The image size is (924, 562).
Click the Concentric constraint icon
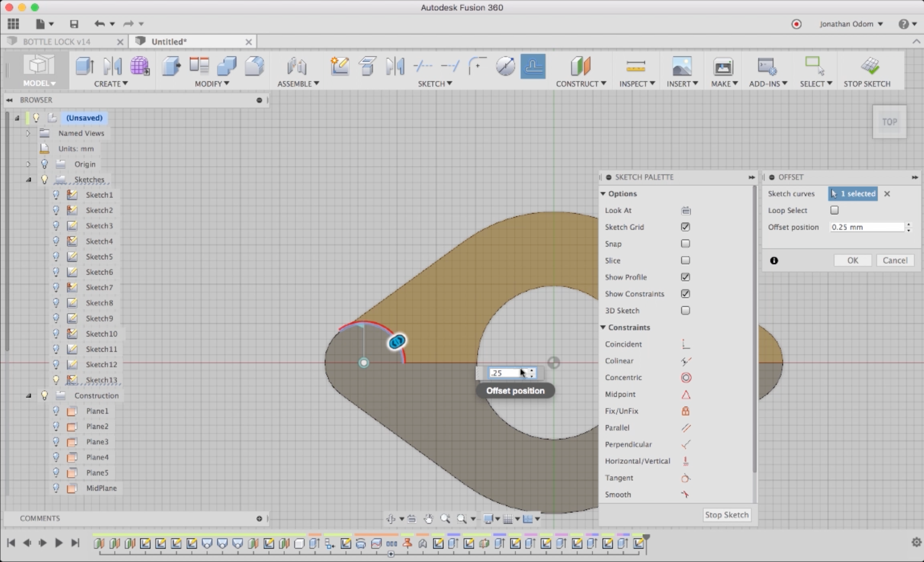686,378
